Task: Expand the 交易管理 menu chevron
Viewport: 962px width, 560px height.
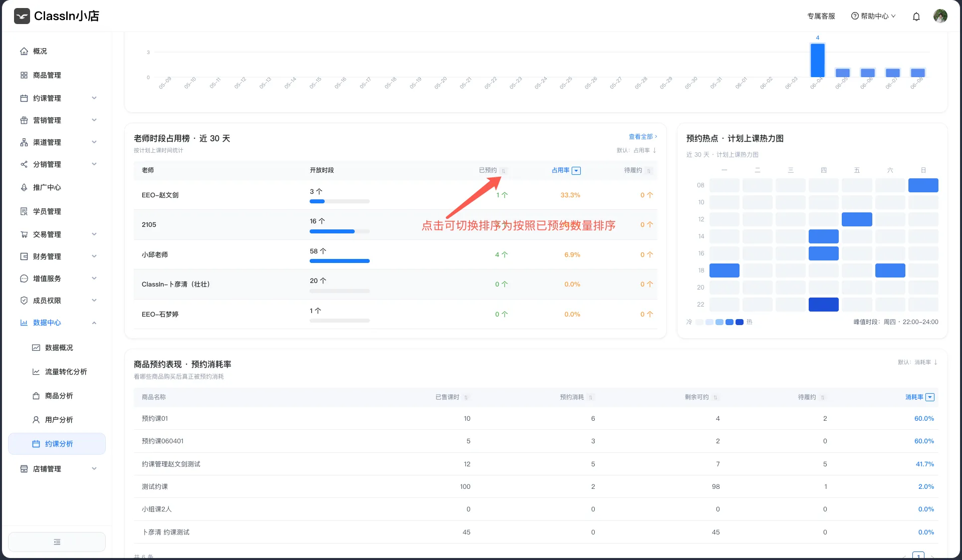Action: 94,234
